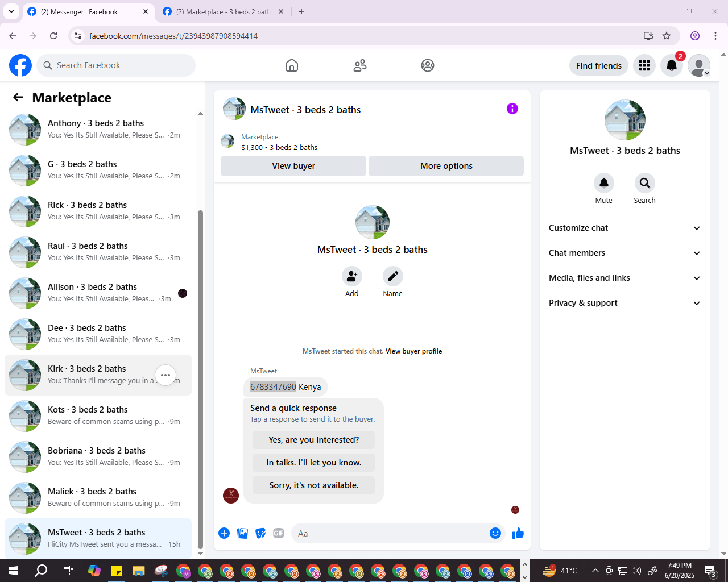Select the Messenger | Facebook tab
Image resolution: width=728 pixels, height=582 pixels.
tap(88, 11)
